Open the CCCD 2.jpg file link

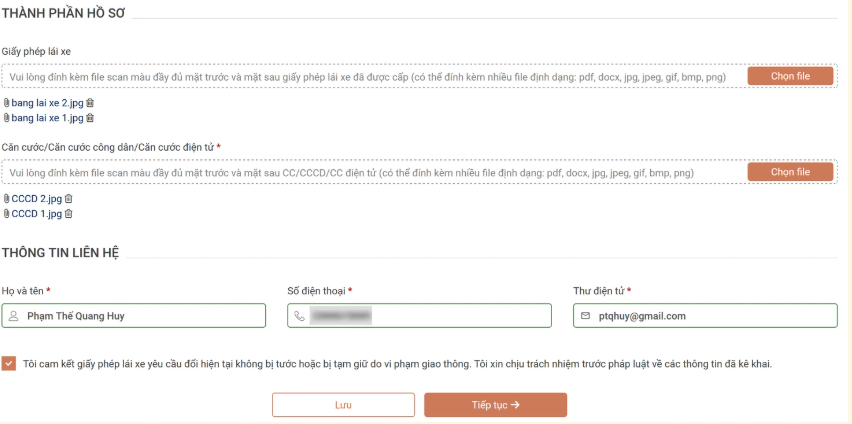click(x=37, y=199)
